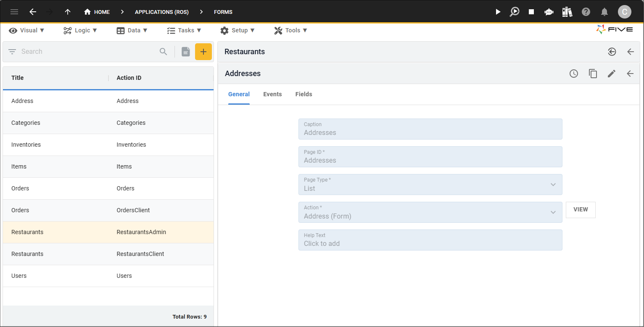Select the OrdersClient row
Viewport: 644px width, 327px height.
[x=108, y=210]
